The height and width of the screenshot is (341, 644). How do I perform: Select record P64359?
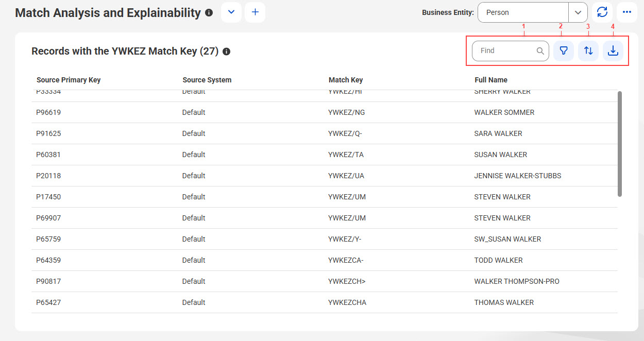pyautogui.click(x=325, y=260)
